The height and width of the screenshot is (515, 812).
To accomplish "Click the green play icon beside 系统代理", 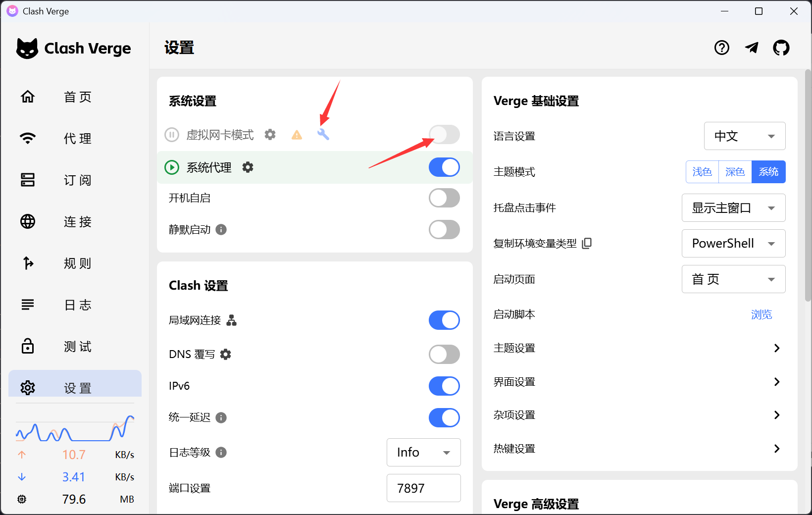I will tap(172, 167).
